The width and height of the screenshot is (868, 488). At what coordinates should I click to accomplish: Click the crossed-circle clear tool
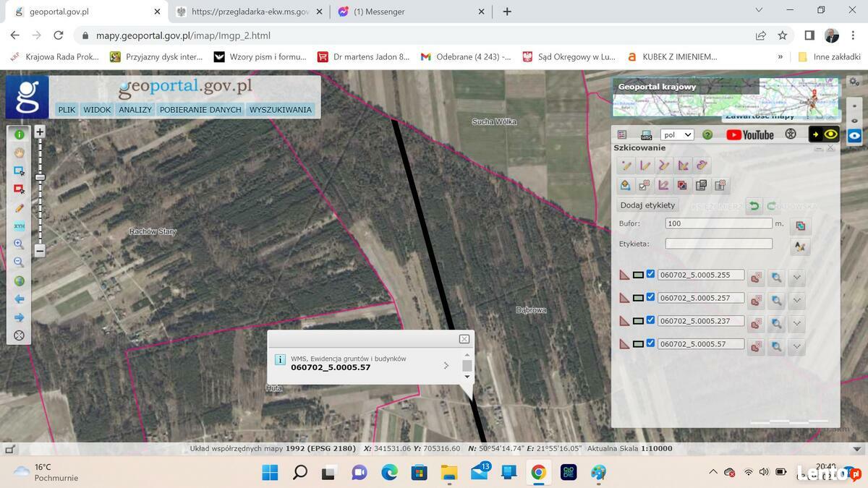(20, 335)
